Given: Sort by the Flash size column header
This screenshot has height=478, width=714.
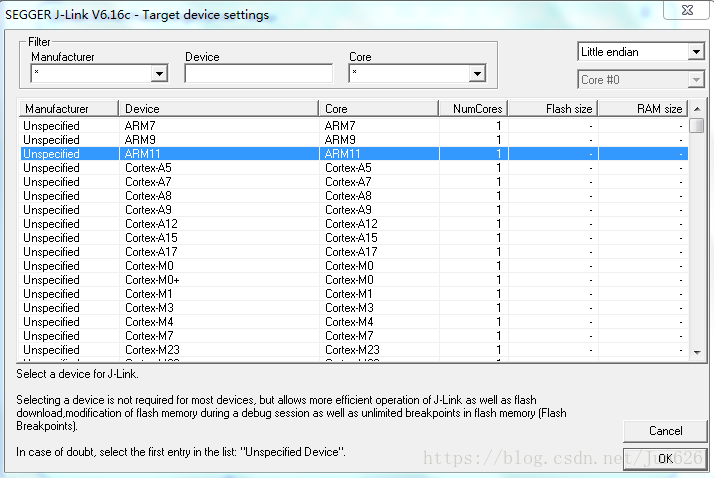Looking at the screenshot, I should [x=553, y=109].
